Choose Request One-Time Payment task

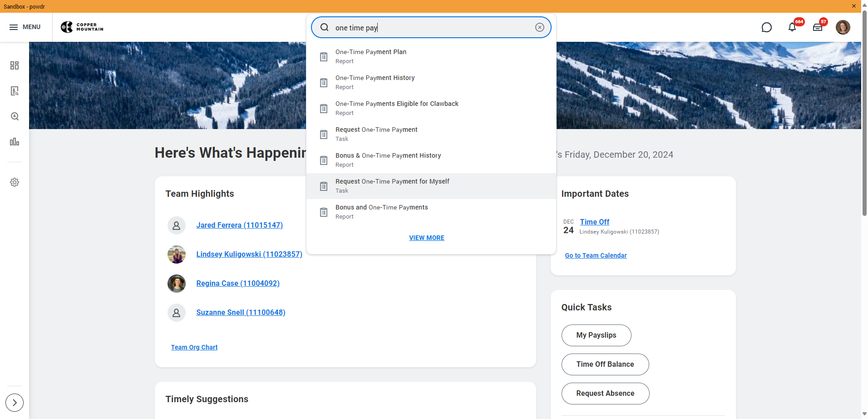[431, 134]
